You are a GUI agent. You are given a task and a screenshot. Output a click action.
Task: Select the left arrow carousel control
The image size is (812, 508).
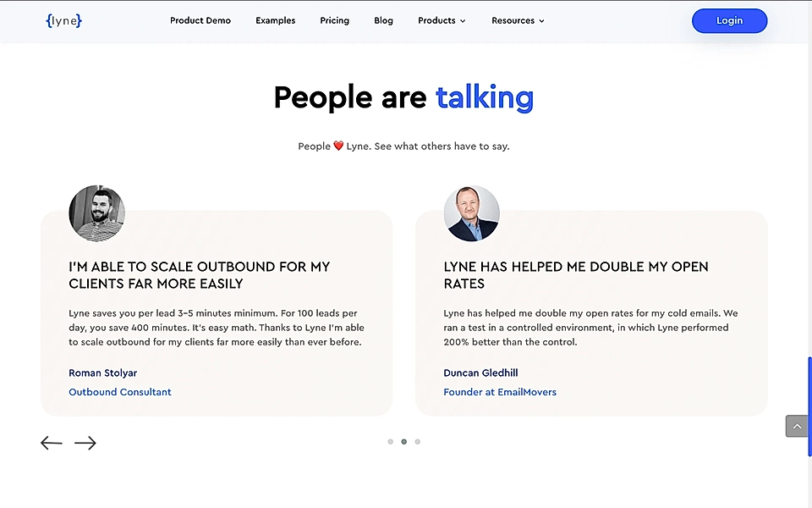(x=51, y=443)
